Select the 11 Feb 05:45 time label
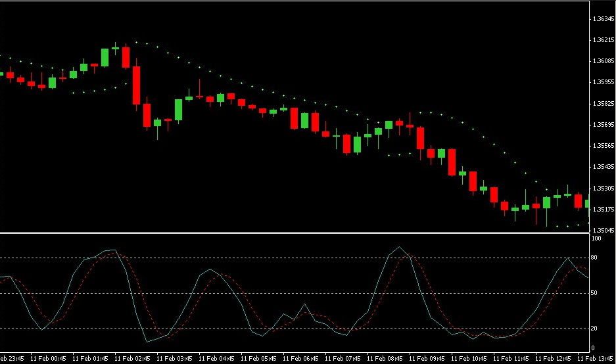Screen dimensions: 616x364 pos(258,359)
